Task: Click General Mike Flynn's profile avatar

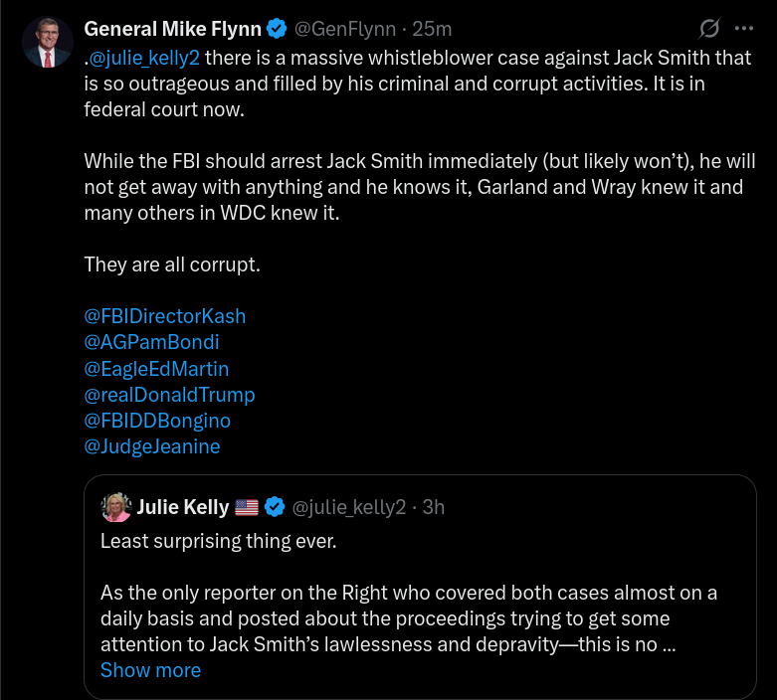Action: pyautogui.click(x=47, y=43)
